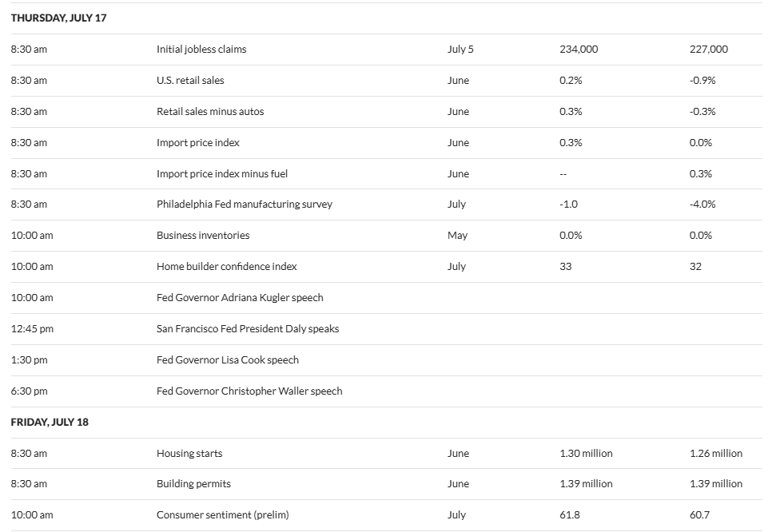Image resolution: width=768 pixels, height=532 pixels.
Task: Select the 1.26 million housing starts value
Action: tap(715, 454)
